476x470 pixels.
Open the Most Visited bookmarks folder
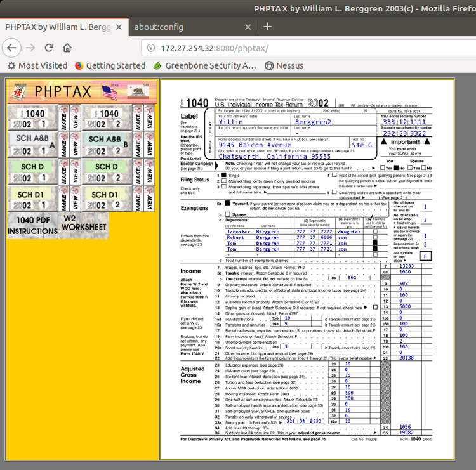(x=37, y=65)
